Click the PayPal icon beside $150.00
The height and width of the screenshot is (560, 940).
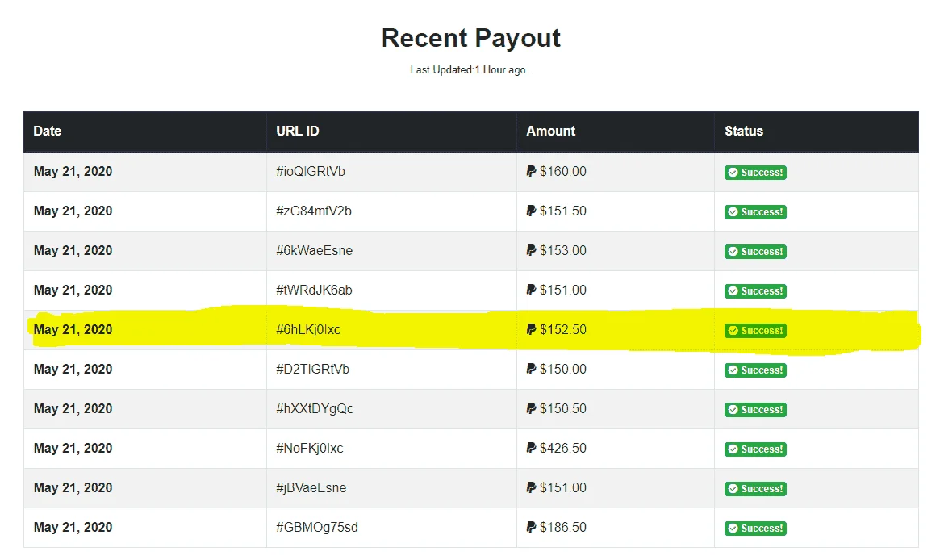531,370
